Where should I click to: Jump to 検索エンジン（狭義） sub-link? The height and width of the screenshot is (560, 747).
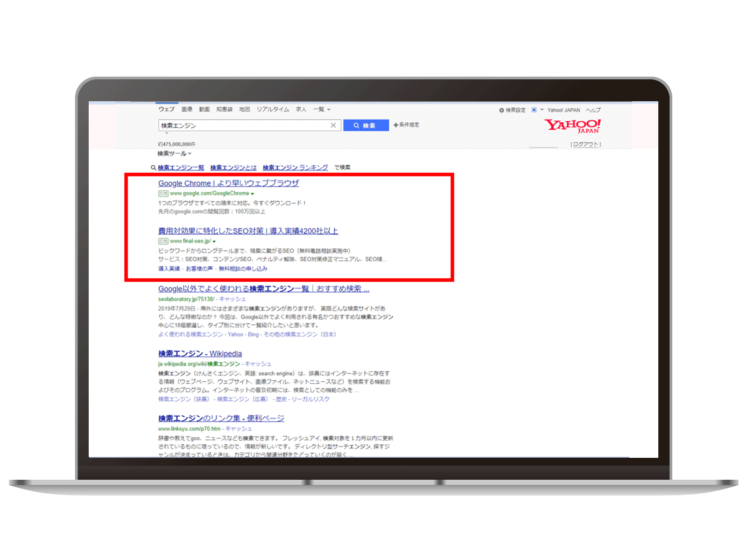(184, 399)
